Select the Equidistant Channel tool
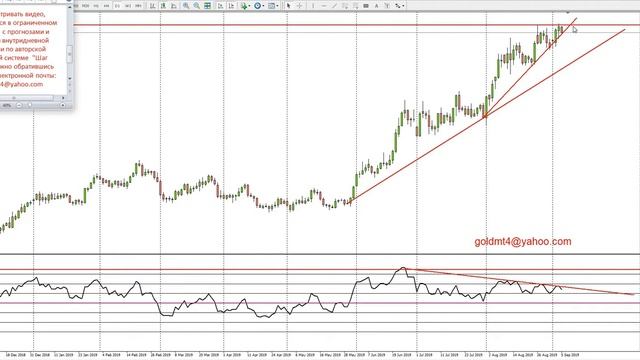Screen dimensions: 640x360 point(345,6)
